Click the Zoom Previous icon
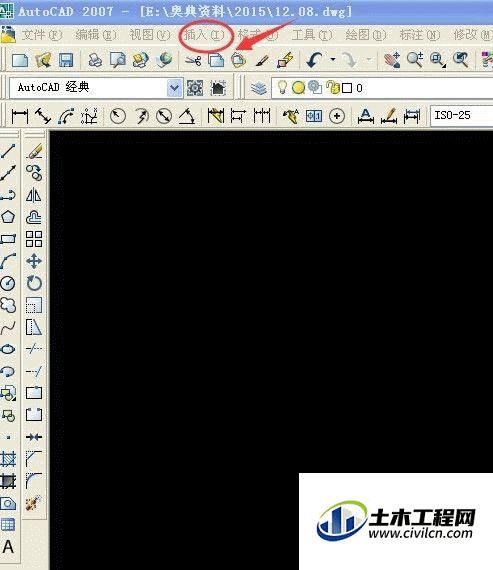 pos(460,60)
